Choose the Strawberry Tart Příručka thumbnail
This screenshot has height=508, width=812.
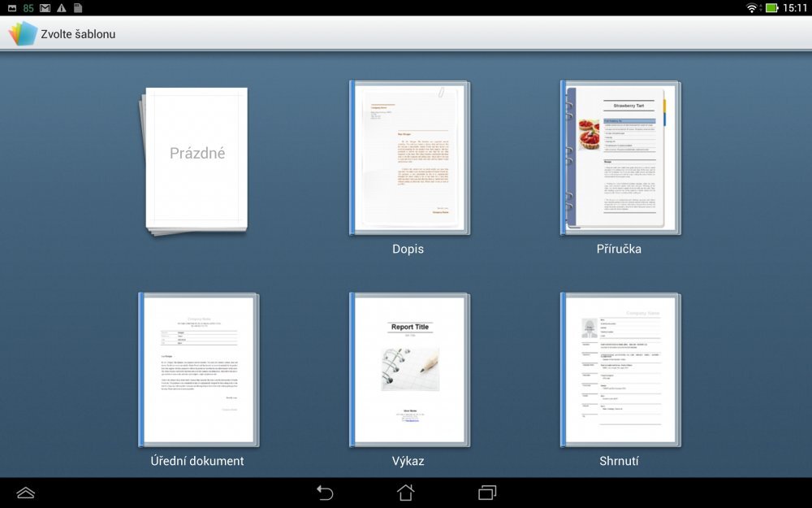620,158
